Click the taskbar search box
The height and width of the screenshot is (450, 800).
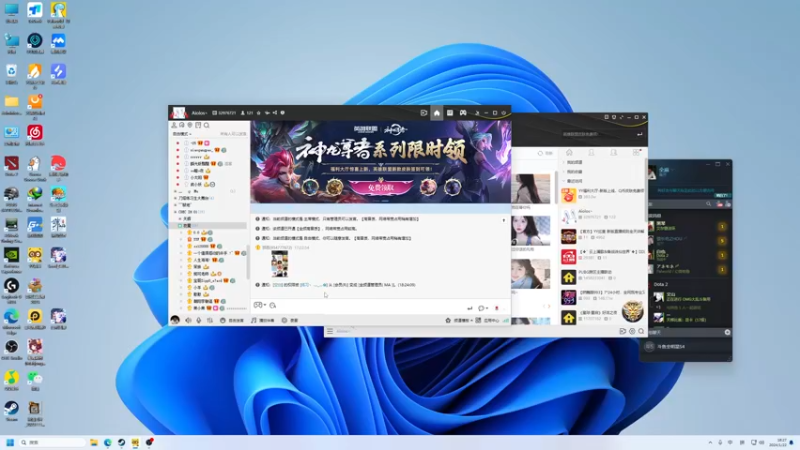tap(52, 442)
